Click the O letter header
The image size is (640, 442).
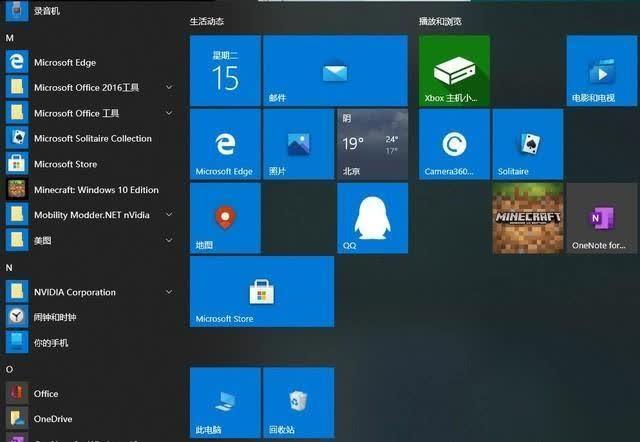(x=9, y=369)
